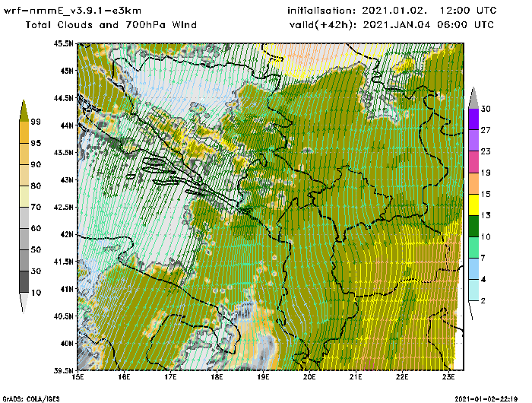Screen dimensions: 532x403
Task: Click the below-10 cloud legend bottom triangle
Action: click(x=24, y=302)
